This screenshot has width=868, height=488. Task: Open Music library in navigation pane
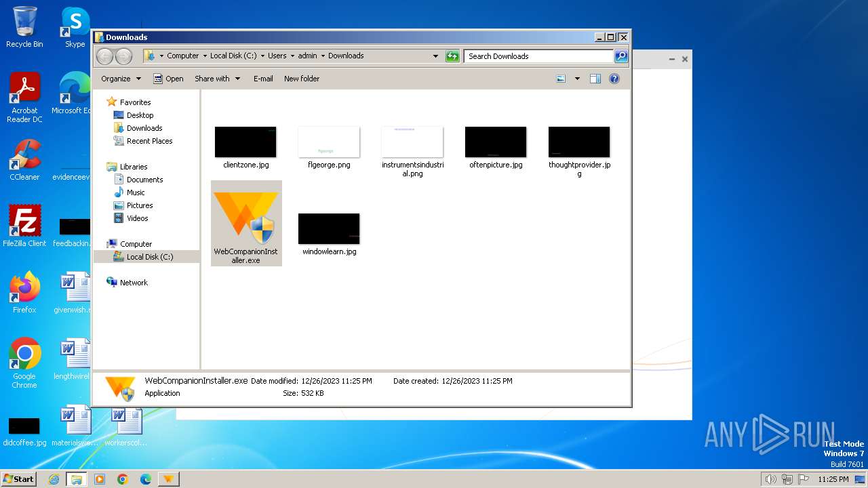point(130,192)
